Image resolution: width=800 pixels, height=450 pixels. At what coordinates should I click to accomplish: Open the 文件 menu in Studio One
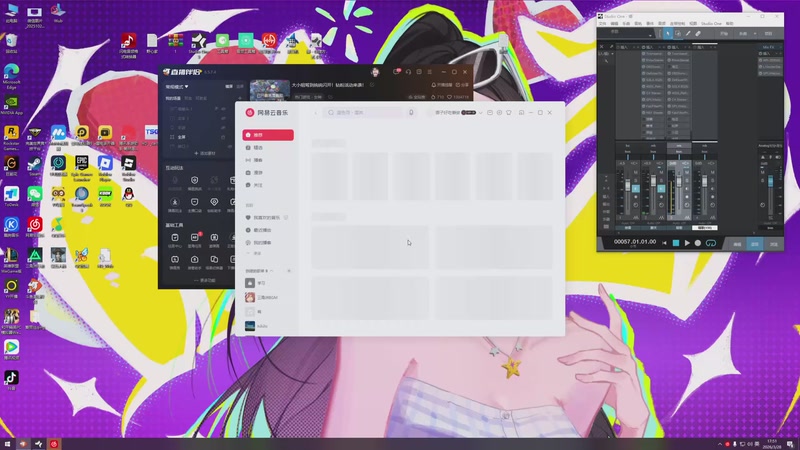coord(603,23)
